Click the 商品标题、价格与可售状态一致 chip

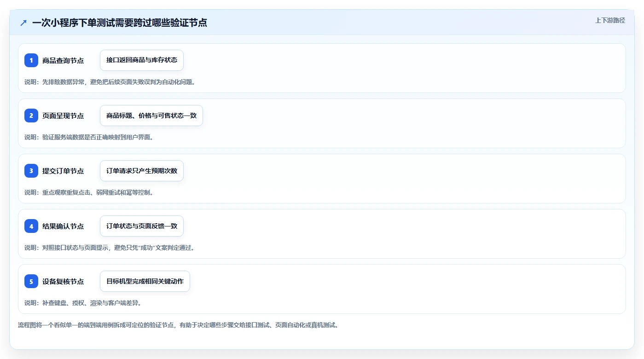click(151, 116)
